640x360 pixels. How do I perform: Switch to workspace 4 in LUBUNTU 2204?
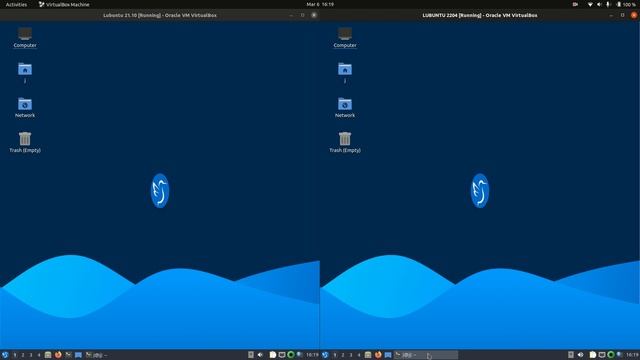359,355
